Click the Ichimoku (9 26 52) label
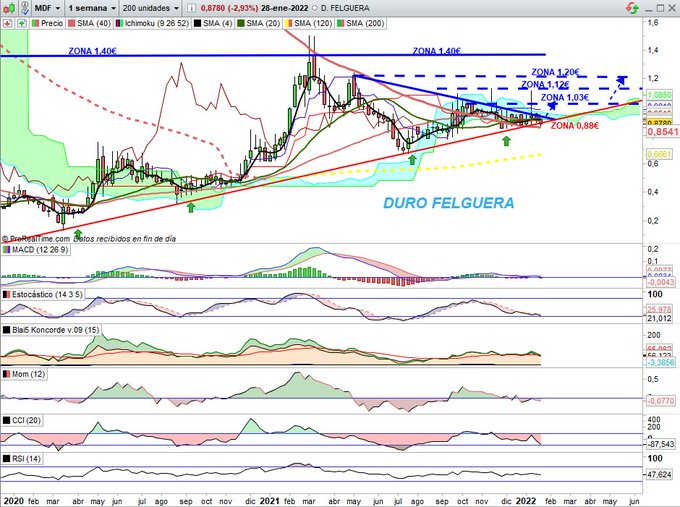The height and width of the screenshot is (507, 680). (157, 23)
